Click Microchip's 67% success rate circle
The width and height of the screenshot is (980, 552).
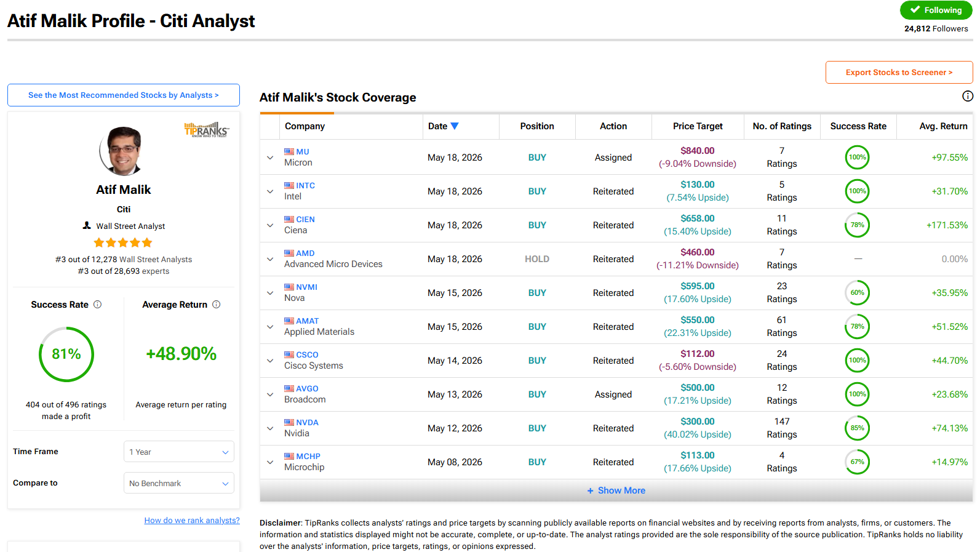[x=857, y=462]
